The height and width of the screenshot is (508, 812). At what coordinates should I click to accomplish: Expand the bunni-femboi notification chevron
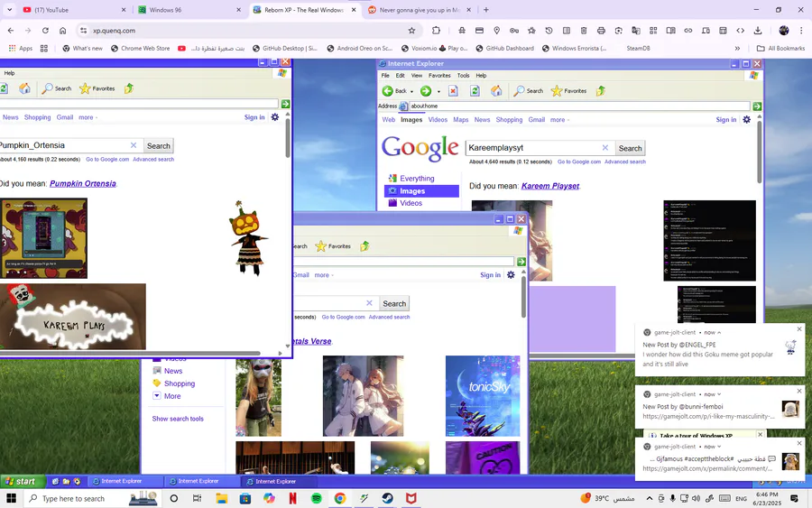click(719, 394)
